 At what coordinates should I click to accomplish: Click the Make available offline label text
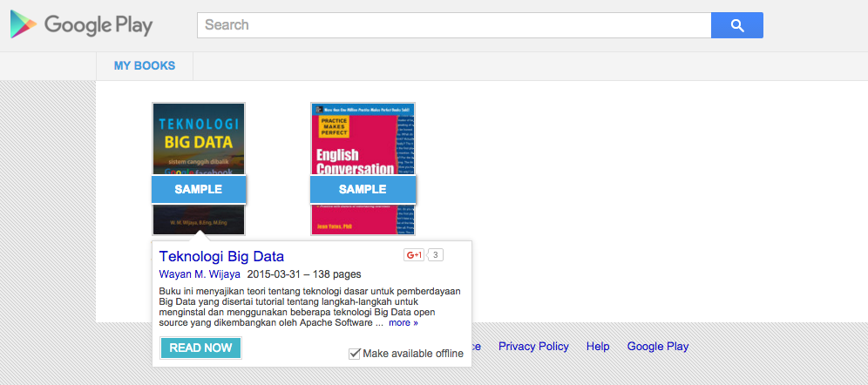tap(413, 354)
